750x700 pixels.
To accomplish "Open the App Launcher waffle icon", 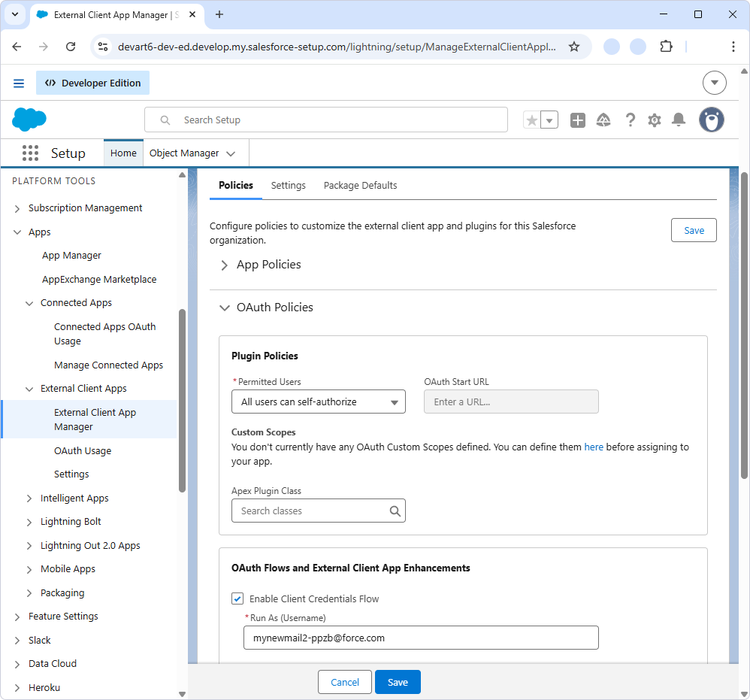I will point(30,153).
